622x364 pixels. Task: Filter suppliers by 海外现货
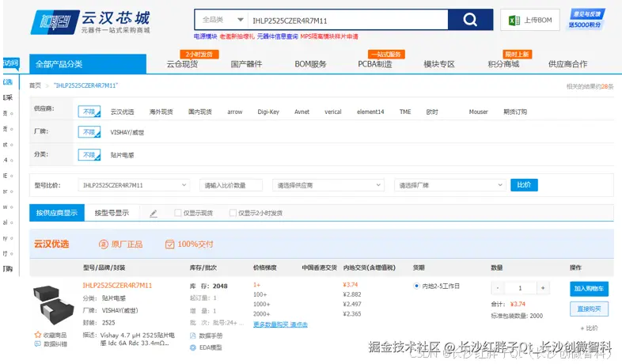pyautogui.click(x=161, y=112)
